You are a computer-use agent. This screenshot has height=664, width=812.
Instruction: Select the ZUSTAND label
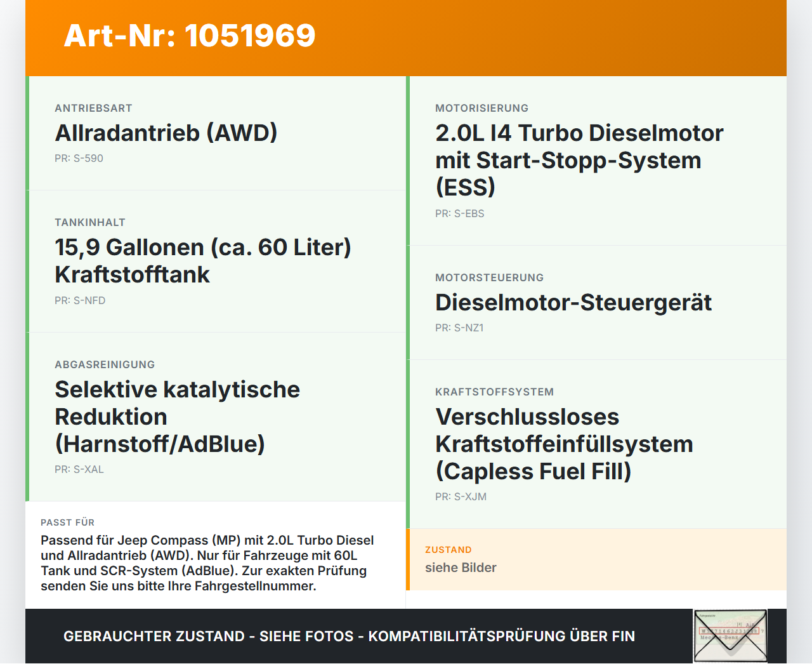448,550
